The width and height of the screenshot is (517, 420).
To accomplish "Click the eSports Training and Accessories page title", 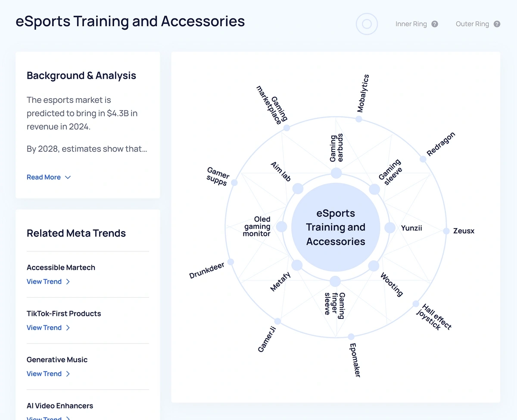I will (130, 21).
